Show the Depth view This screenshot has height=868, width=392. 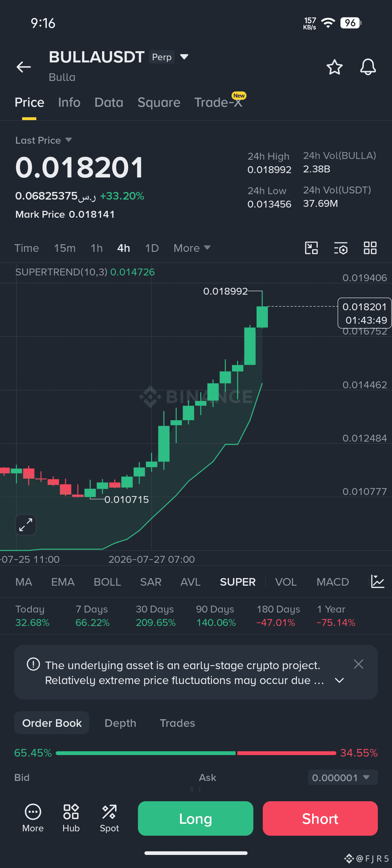(x=121, y=723)
